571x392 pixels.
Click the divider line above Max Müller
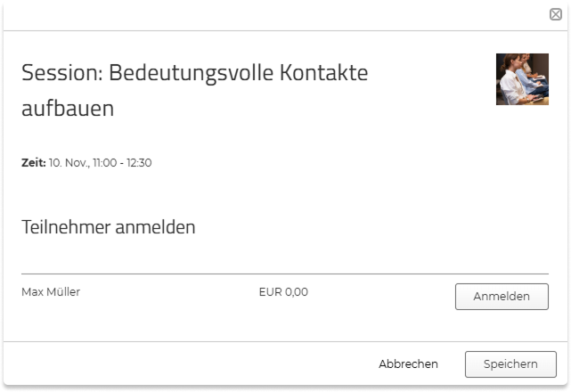[285, 274]
